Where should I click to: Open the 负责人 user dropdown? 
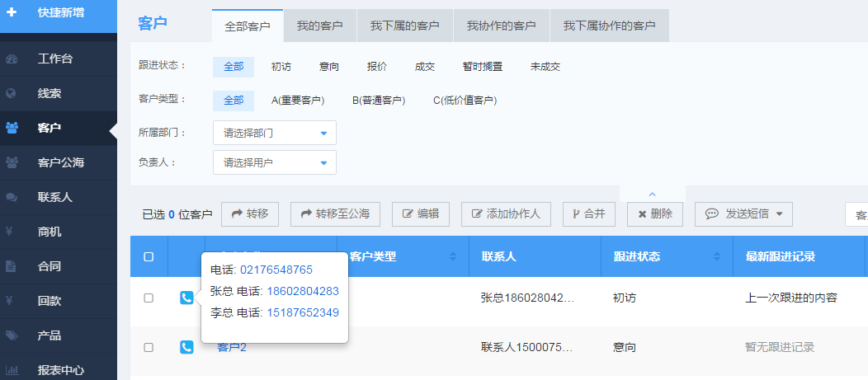point(275,162)
